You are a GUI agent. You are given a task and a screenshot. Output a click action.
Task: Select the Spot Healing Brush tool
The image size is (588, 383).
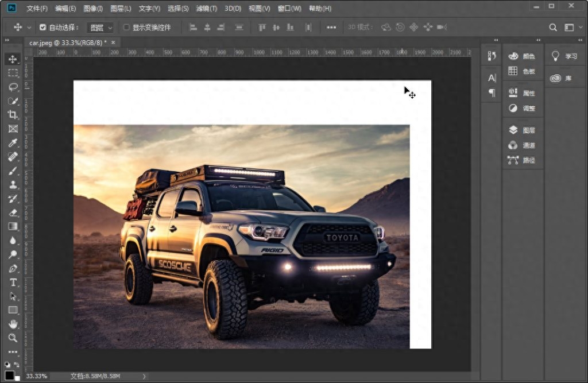[13, 156]
